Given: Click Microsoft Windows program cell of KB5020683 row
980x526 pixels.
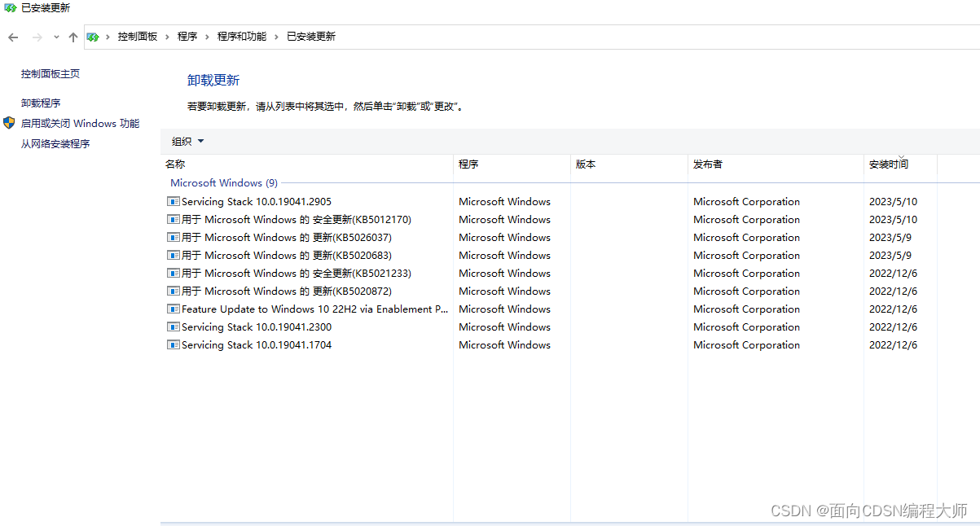Looking at the screenshot, I should pos(504,255).
